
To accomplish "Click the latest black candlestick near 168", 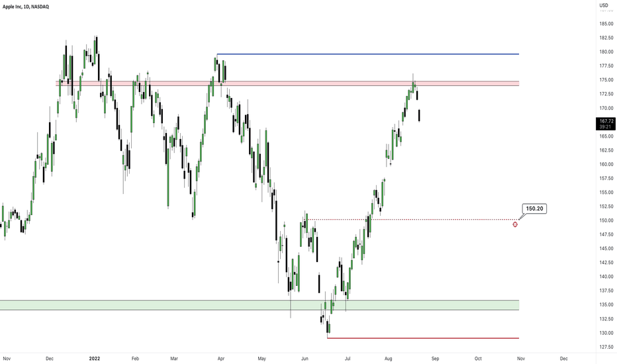I will pos(420,116).
